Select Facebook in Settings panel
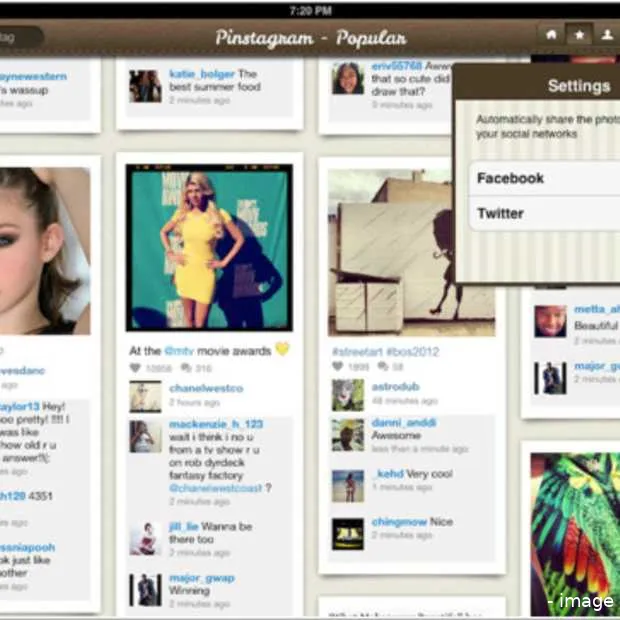Viewport: 620px width, 620px height. point(544,178)
